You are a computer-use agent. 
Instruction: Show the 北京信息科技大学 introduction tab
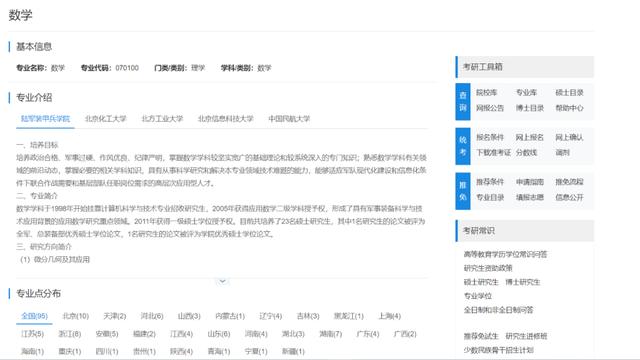point(226,119)
